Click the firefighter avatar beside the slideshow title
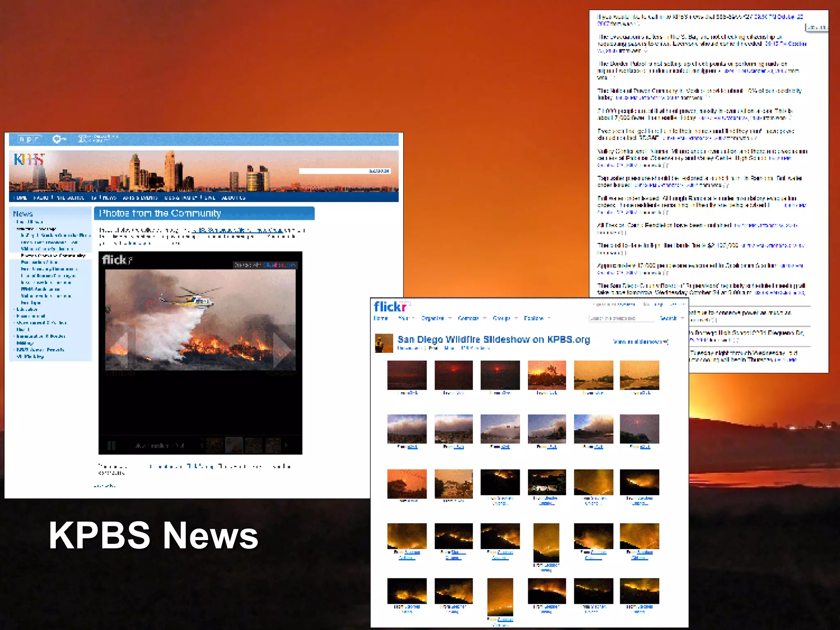 pos(384,343)
